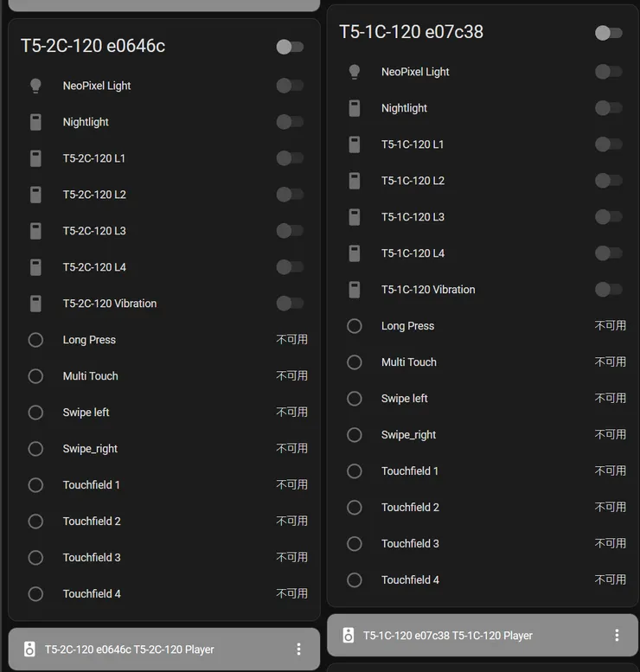Screen dimensions: 640x672
Task: Click the T5-1C-120 e07c38 card title
Action: (x=411, y=32)
